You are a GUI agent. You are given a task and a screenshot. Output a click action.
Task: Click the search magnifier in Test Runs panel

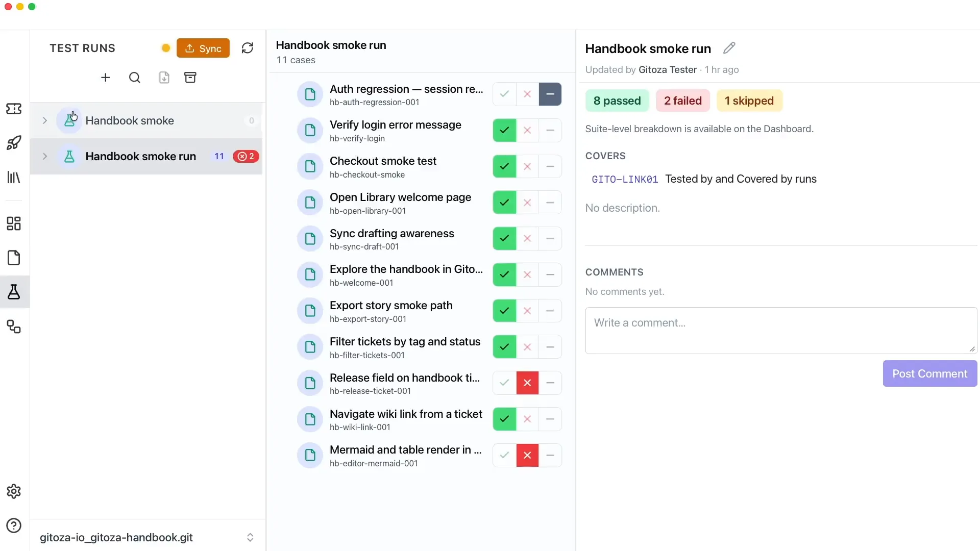(x=135, y=78)
